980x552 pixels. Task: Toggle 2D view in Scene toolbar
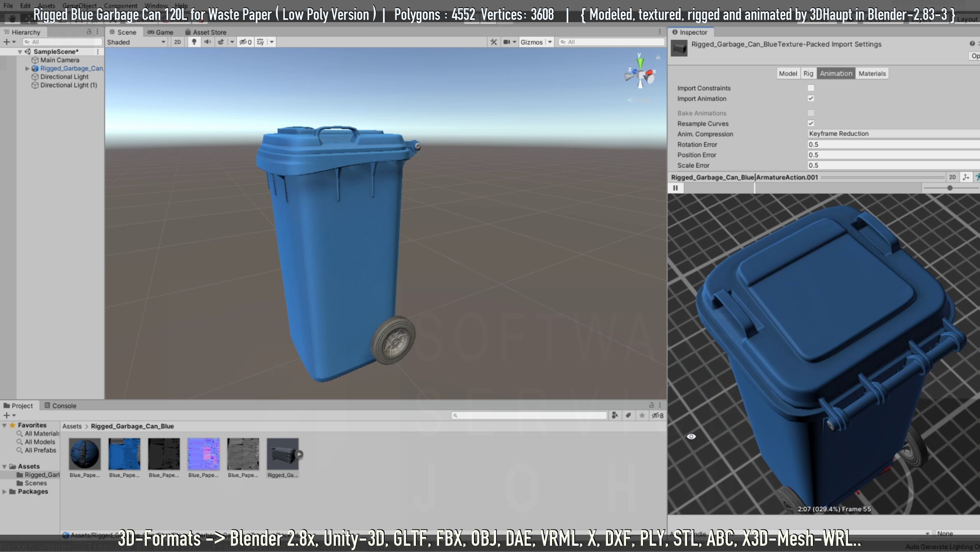pyautogui.click(x=177, y=42)
